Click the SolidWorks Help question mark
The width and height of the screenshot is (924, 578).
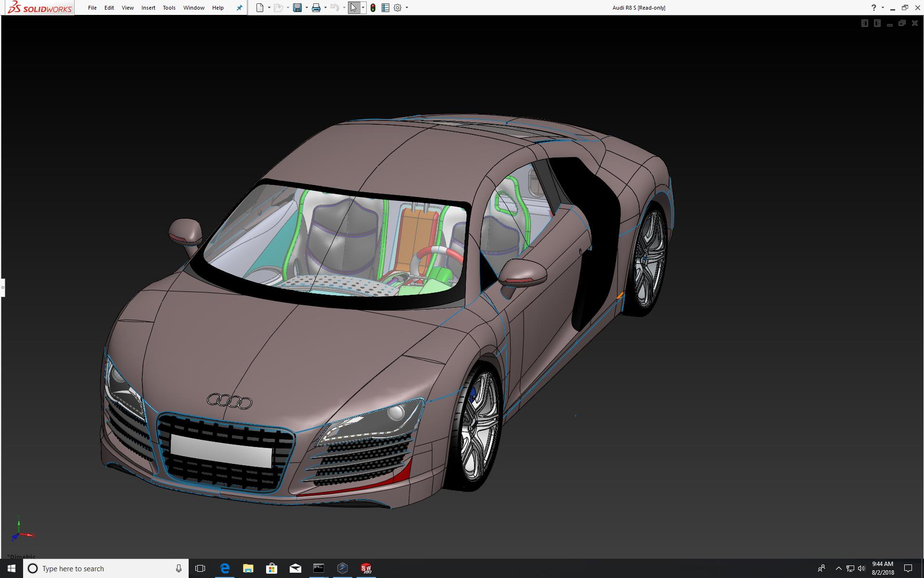click(x=873, y=8)
